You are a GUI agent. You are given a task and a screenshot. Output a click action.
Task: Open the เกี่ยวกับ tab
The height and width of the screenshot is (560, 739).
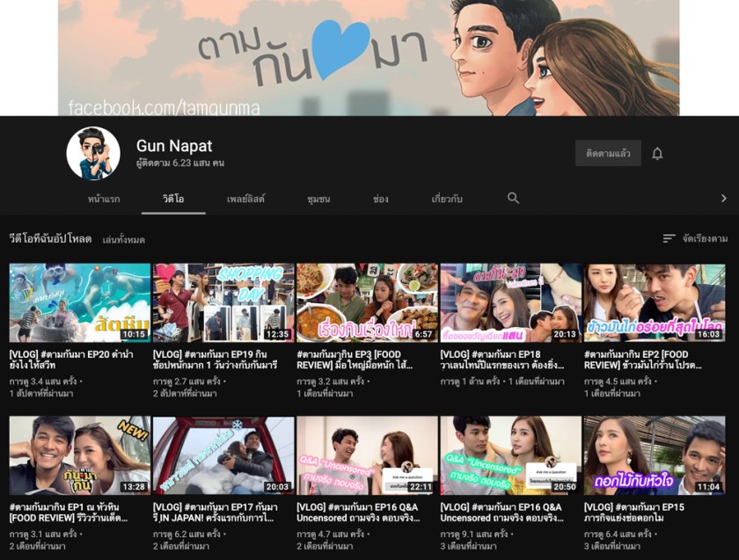447,200
